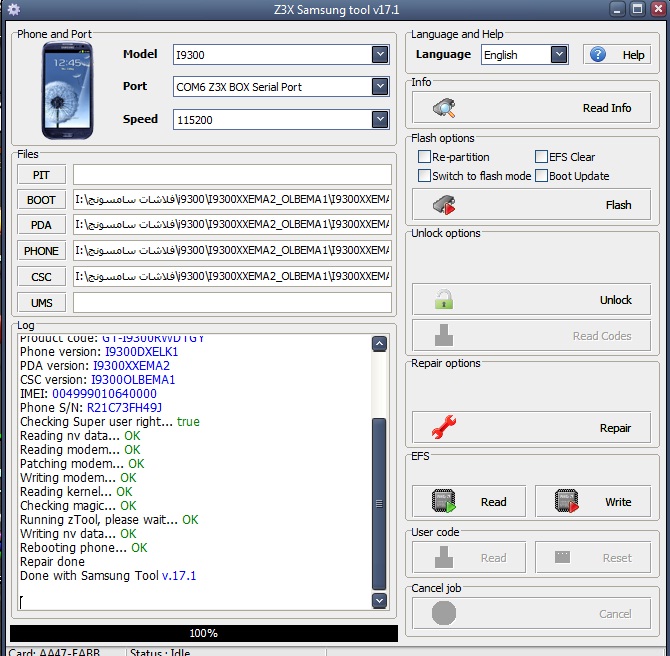Click the EFS Read chip icon
This screenshot has width=670, height=656.
pyautogui.click(x=444, y=501)
